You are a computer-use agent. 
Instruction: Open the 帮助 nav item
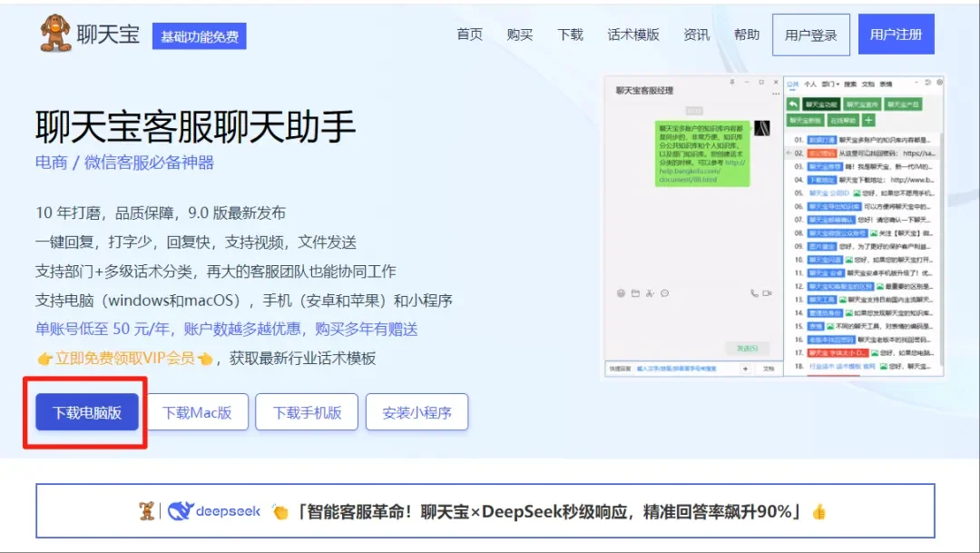[x=746, y=35]
